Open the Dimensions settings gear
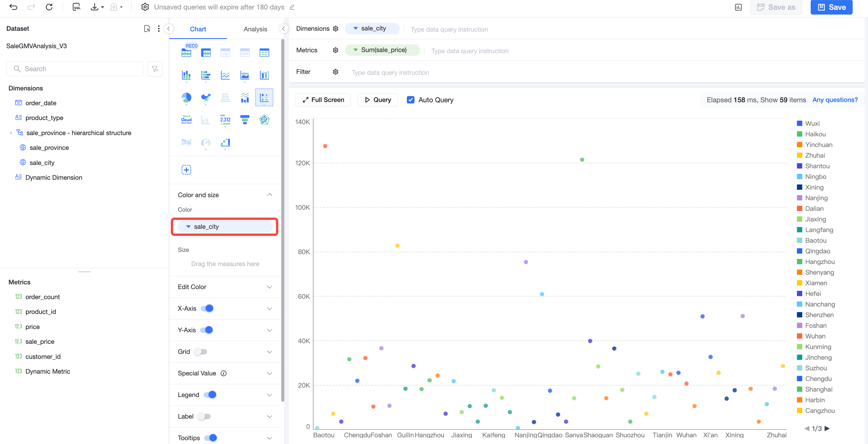The height and width of the screenshot is (444, 868). 335,29
